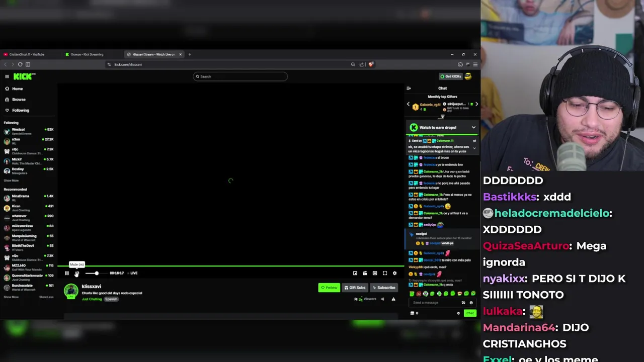Open klissxavi's profile avatar
This screenshot has width=644, height=362.
point(71,291)
